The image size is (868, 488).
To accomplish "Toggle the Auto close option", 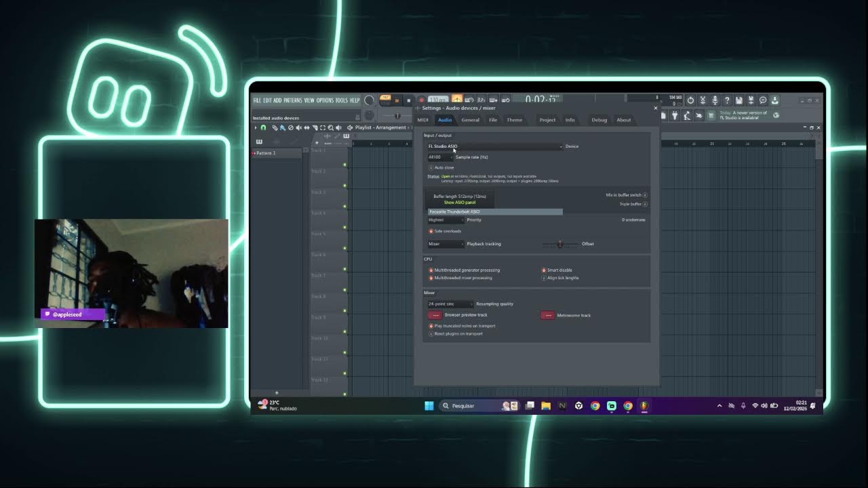I will (441, 167).
